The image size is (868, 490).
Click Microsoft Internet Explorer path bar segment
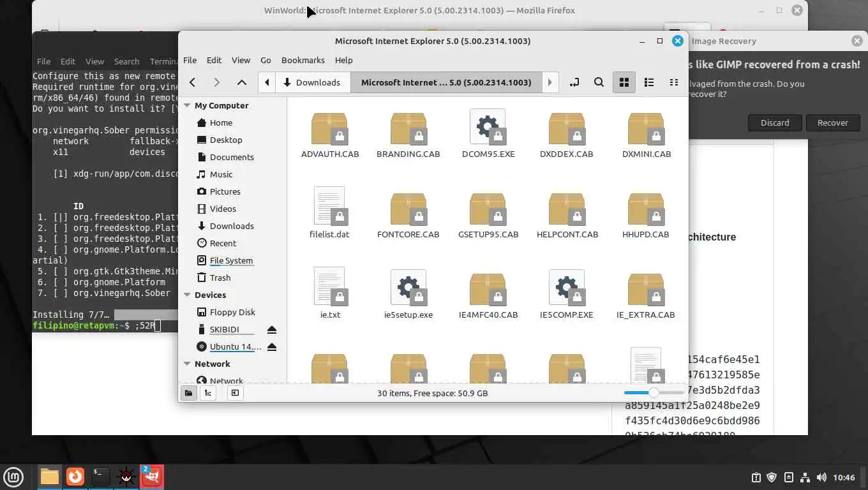446,82
